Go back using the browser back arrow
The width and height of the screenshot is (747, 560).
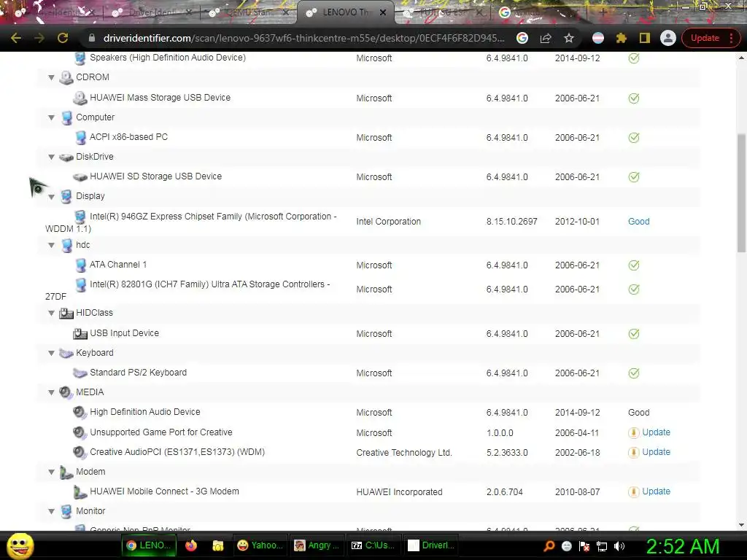(x=16, y=38)
